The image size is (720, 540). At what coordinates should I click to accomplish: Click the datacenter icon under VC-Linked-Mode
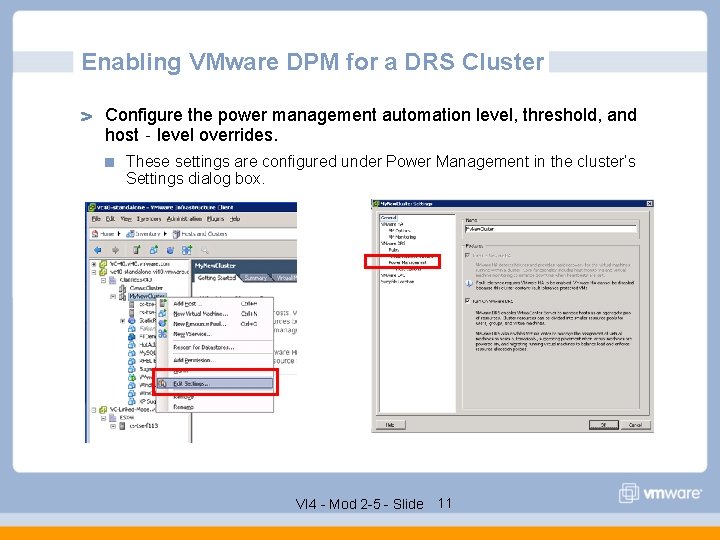[112, 418]
